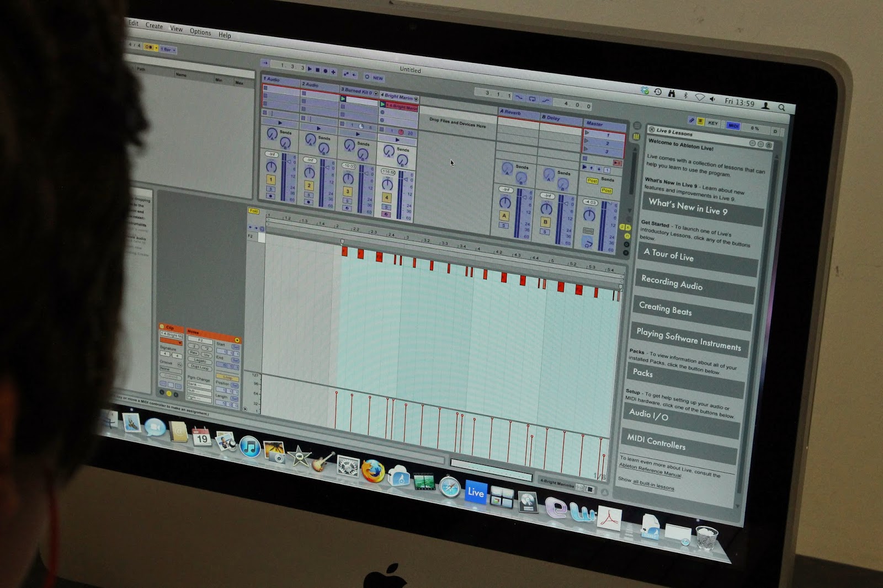883x588 pixels.
Task: Activate track 1 with yellow 1 button
Action: click(x=270, y=179)
